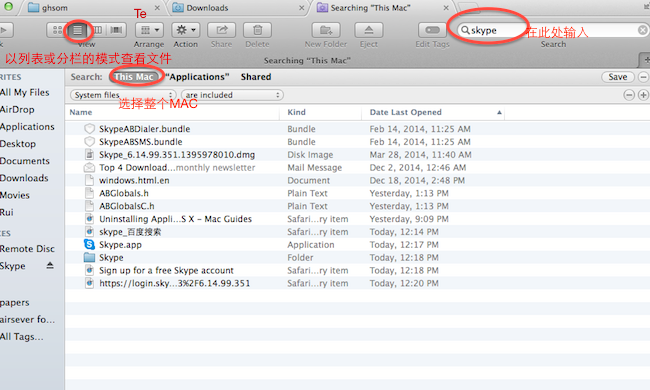This screenshot has width=650, height=390.
Task: Sort by the Kind column
Action: coord(321,112)
